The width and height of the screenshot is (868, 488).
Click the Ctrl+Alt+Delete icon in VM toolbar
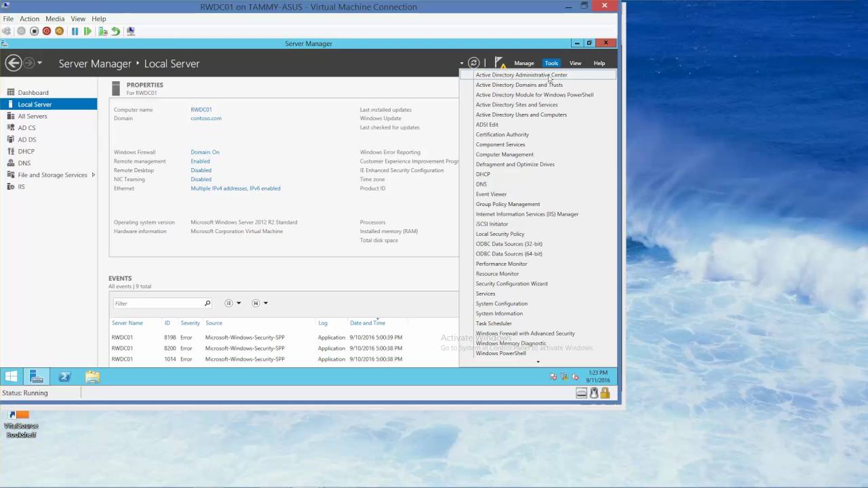(7, 31)
